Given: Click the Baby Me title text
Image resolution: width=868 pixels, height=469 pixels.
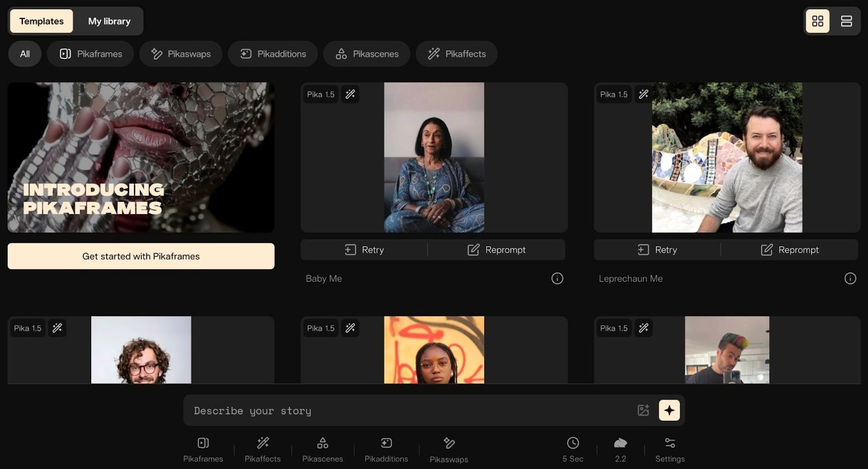Looking at the screenshot, I should click(324, 278).
